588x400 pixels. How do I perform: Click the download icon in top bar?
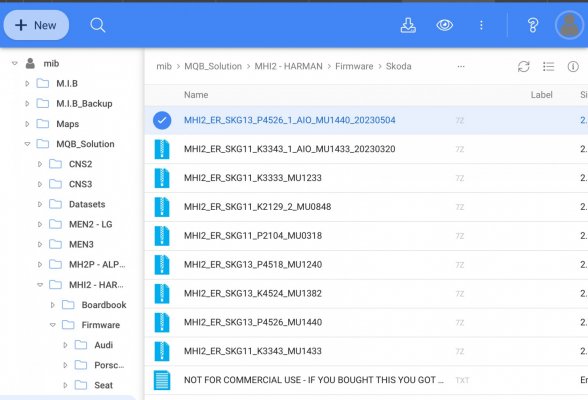(408, 25)
